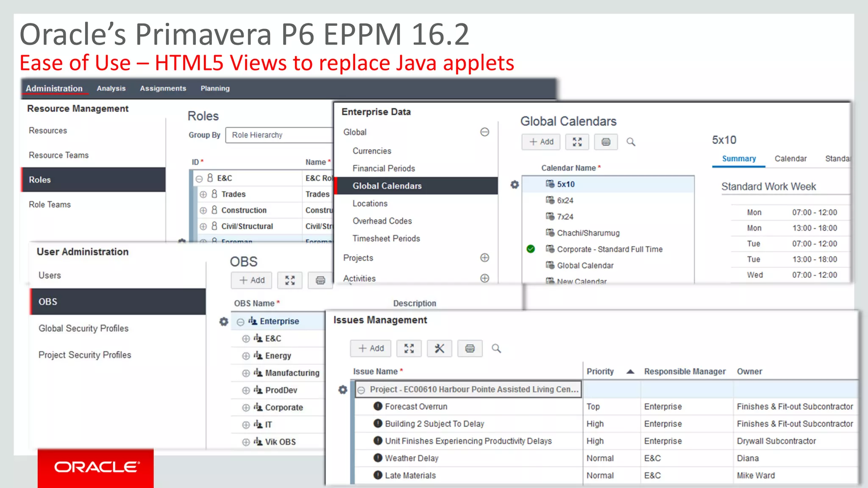The width and height of the screenshot is (868, 488).
Task: Click the print icon in Global Calendars toolbar
Action: tap(606, 142)
